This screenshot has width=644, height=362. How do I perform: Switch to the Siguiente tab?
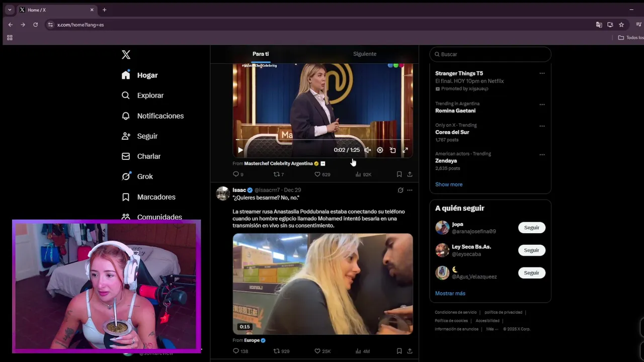[365, 54]
